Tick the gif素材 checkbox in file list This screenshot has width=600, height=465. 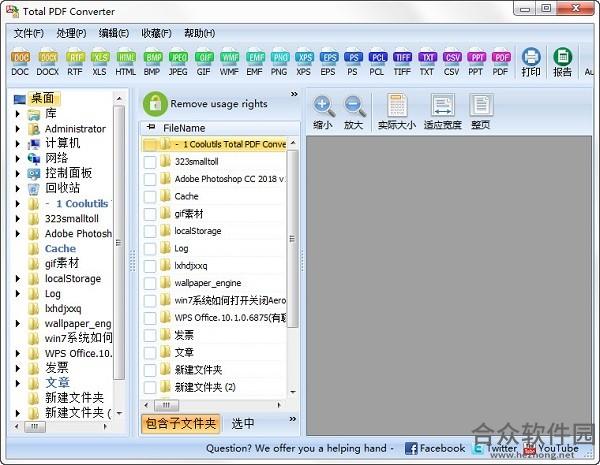click(x=150, y=214)
